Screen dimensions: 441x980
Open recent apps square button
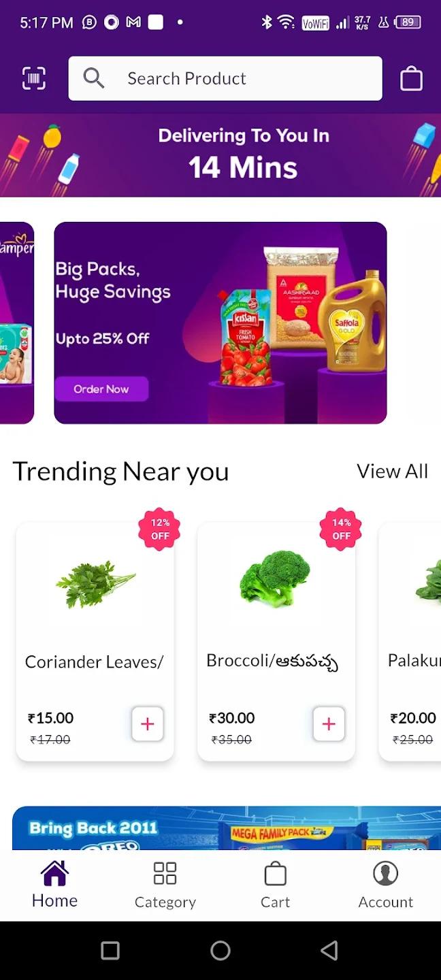[110, 950]
